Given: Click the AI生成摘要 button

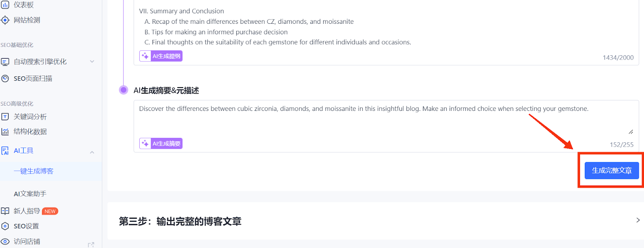Looking at the screenshot, I should pyautogui.click(x=161, y=144).
